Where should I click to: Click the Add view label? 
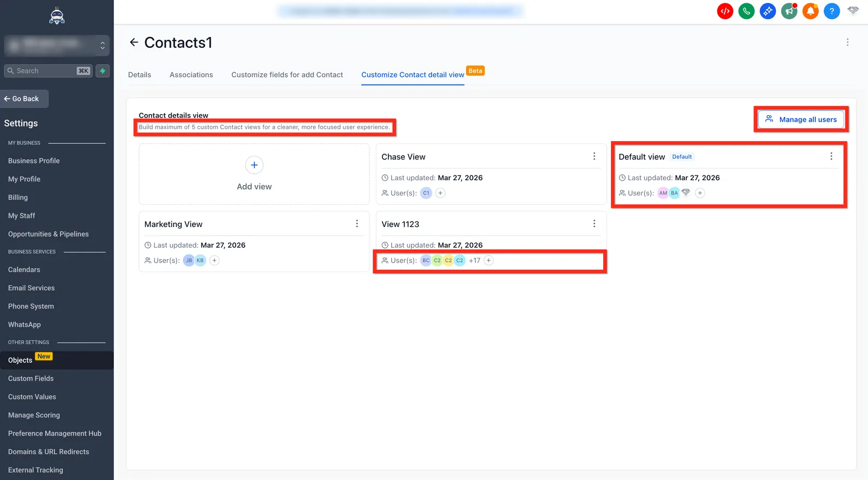254,186
